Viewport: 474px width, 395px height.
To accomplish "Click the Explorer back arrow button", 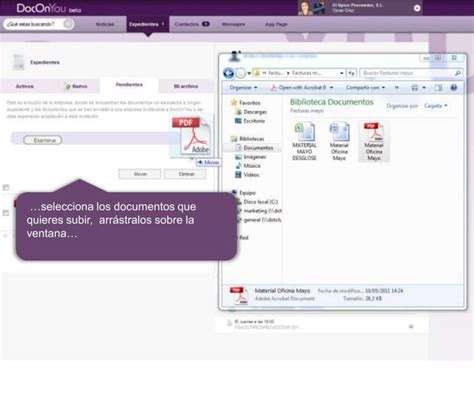I will click(x=229, y=73).
